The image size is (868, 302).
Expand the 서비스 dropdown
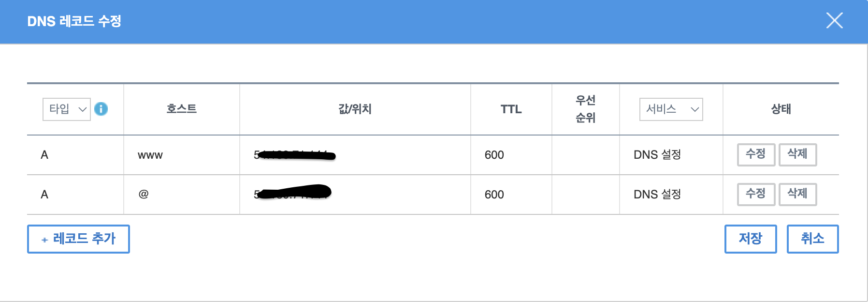[x=671, y=109]
